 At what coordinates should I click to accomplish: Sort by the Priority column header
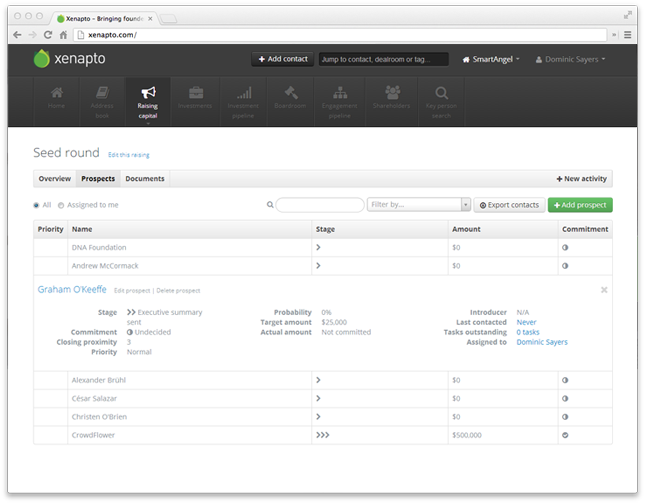coord(51,229)
